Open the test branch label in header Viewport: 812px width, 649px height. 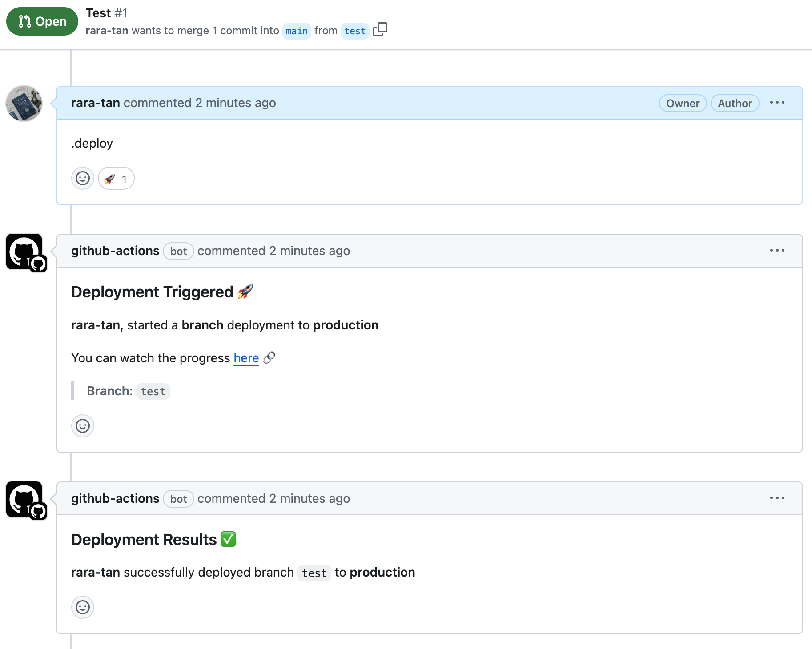tap(354, 31)
